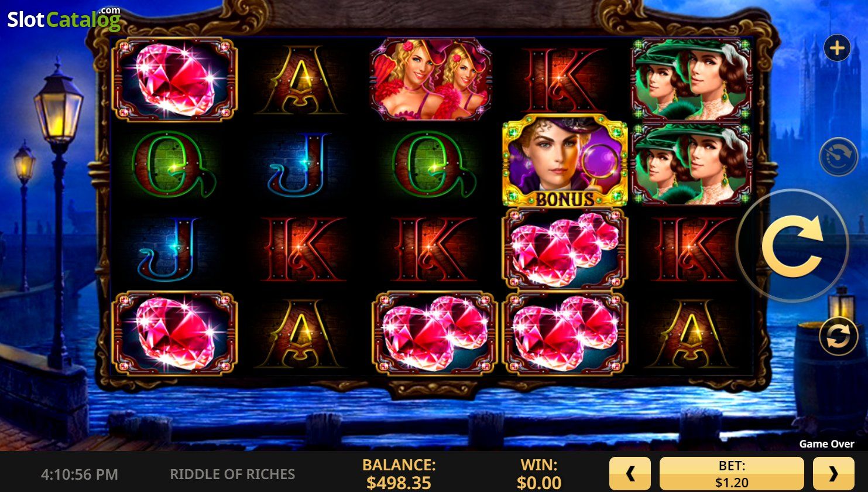The image size is (868, 492).
Task: Open the SlotCatalog.com logo link
Action: 64,19
